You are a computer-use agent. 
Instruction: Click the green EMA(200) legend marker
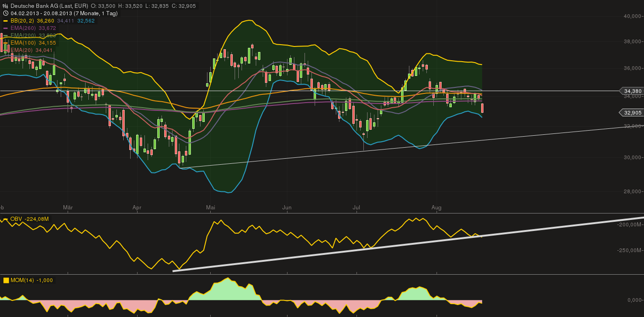6,35
